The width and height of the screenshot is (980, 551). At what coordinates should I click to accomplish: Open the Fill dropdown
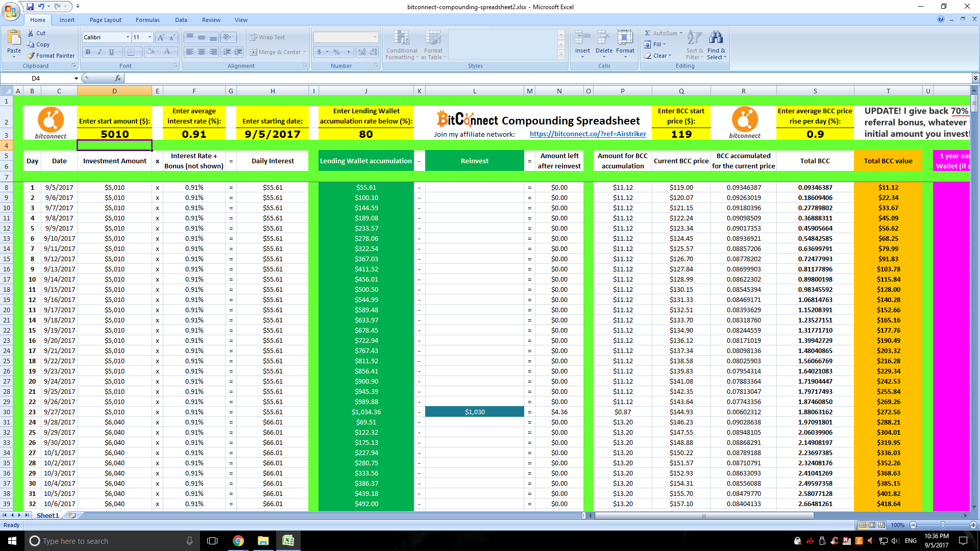coord(655,44)
